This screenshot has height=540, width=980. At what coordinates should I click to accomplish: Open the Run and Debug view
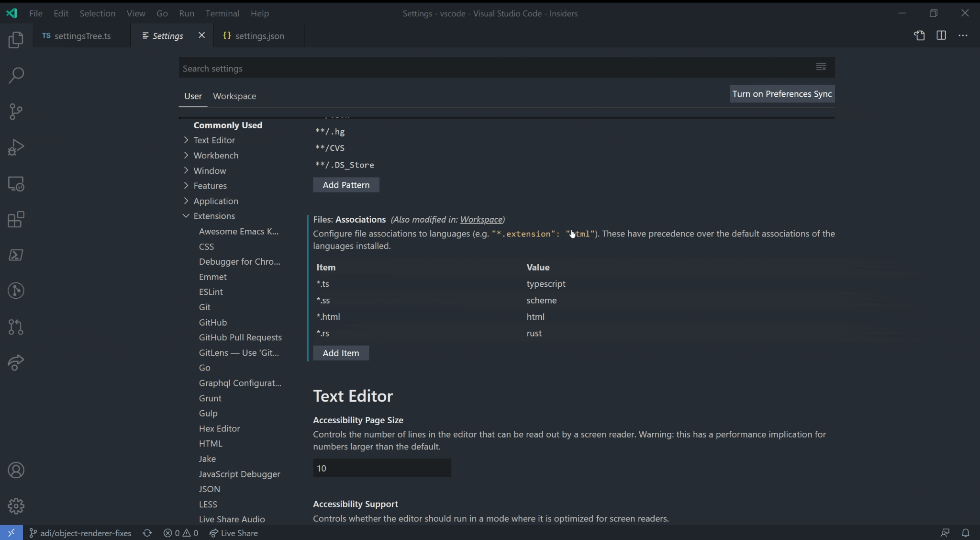tap(16, 147)
